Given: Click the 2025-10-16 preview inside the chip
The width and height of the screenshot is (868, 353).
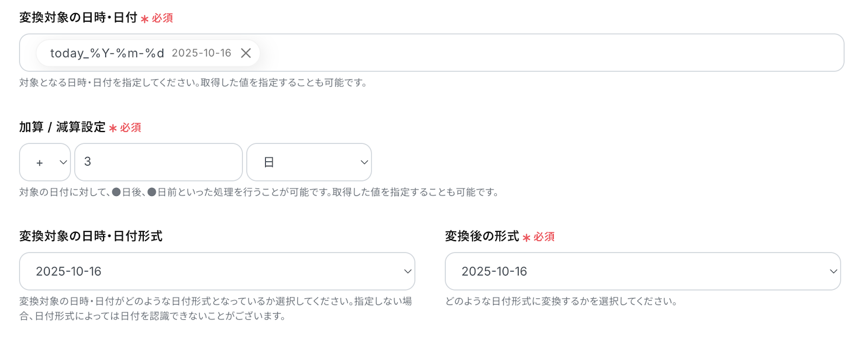Looking at the screenshot, I should click(x=201, y=53).
